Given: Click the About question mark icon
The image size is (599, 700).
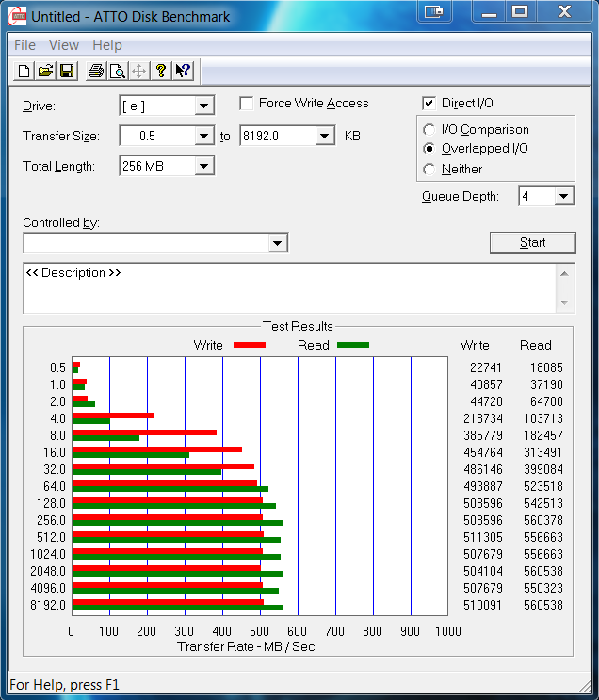Looking at the screenshot, I should coord(161,71).
